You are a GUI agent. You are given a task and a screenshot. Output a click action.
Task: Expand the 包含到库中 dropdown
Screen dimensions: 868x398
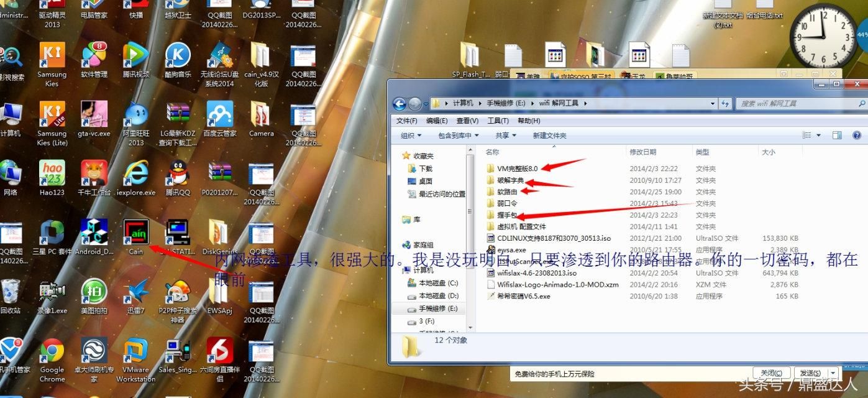pyautogui.click(x=459, y=135)
